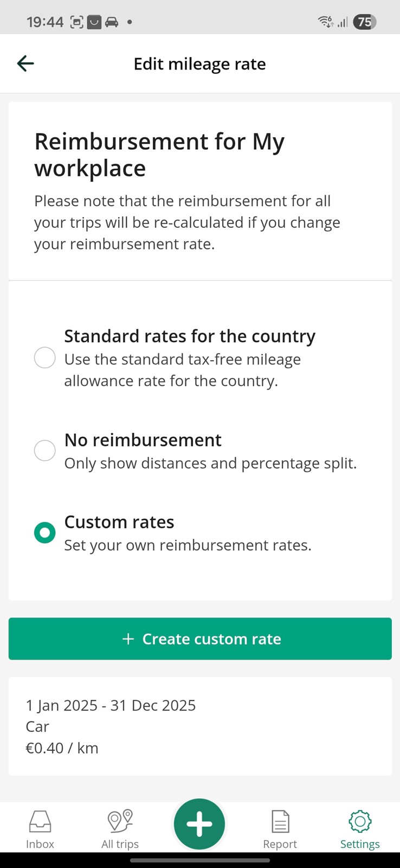Select Standard rates for the country option
This screenshot has height=868, width=400.
coord(45,358)
